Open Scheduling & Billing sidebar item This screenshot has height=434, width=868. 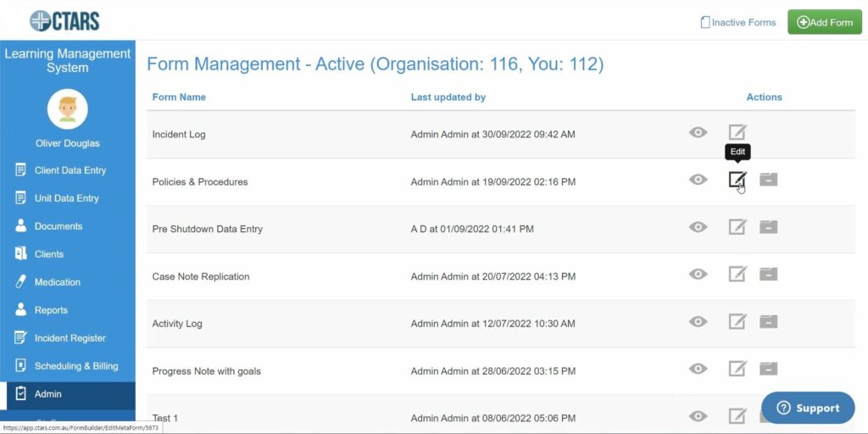(75, 366)
